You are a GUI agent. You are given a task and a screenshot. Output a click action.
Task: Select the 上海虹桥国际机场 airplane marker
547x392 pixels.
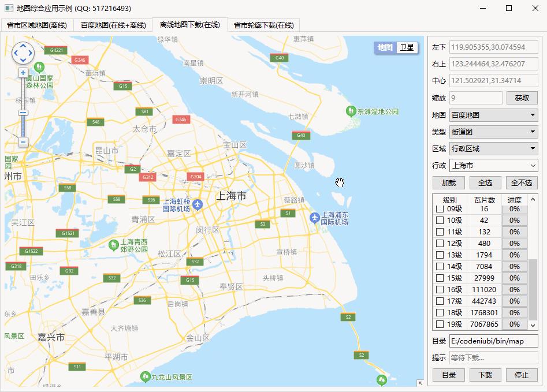198,203
